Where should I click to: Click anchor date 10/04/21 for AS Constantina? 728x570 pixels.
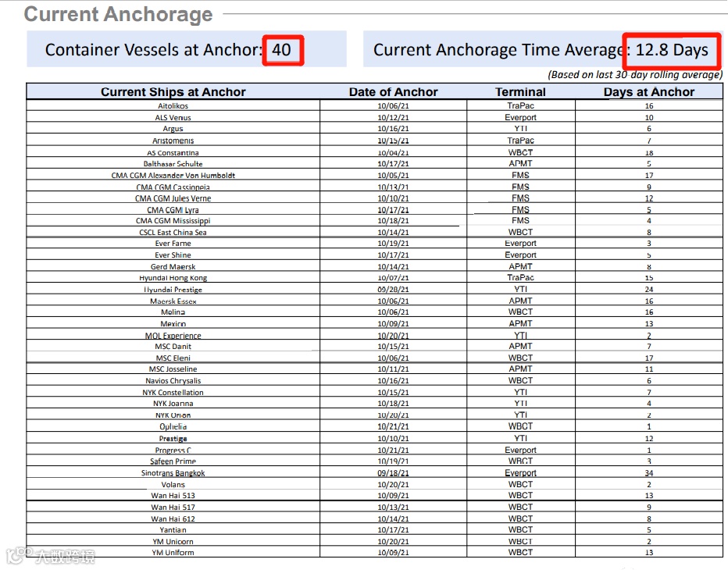(393, 153)
